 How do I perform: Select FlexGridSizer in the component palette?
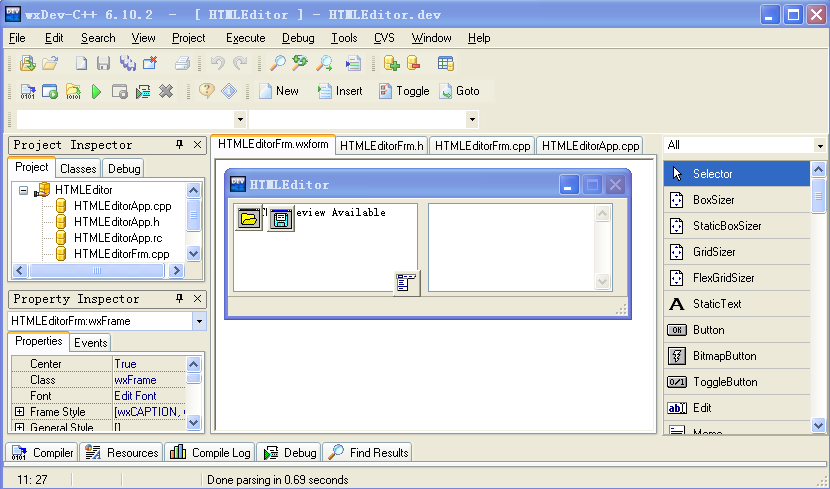pyautogui.click(x=737, y=277)
